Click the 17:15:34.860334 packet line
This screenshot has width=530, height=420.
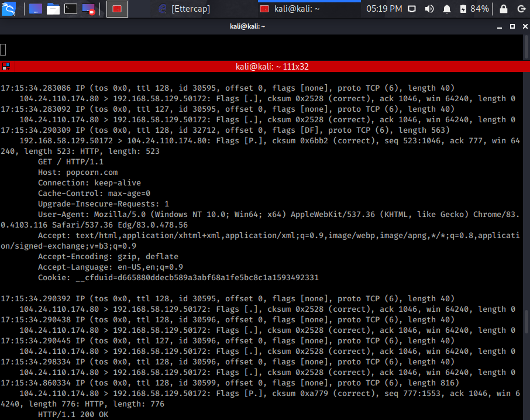[x=230, y=383]
